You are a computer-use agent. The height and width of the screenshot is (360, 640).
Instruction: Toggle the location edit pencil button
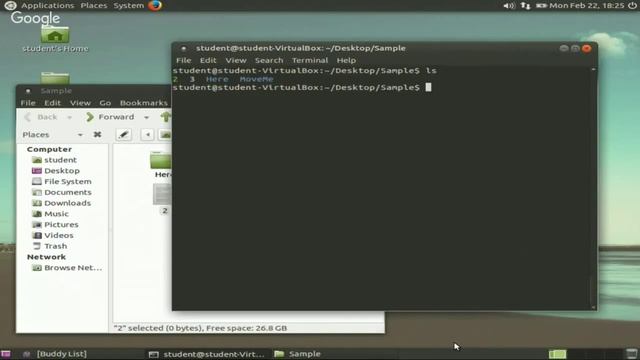[x=124, y=134]
